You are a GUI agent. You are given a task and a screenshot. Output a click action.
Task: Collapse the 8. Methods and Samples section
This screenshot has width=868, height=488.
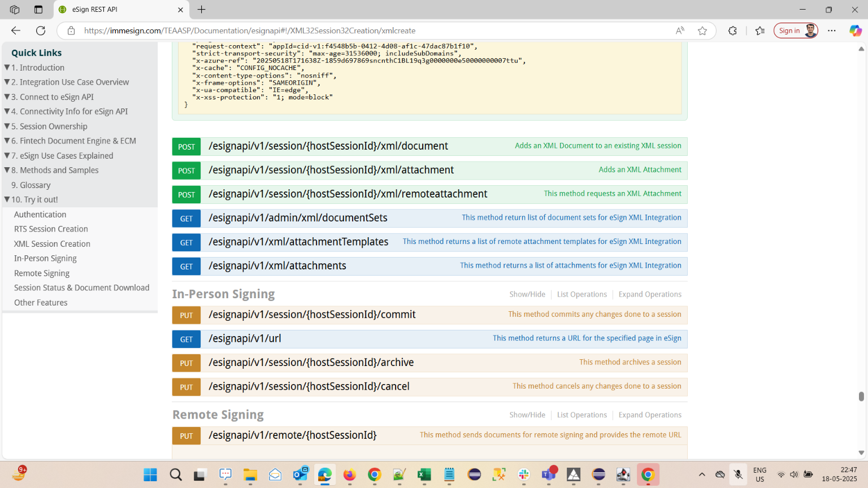tap(7, 170)
